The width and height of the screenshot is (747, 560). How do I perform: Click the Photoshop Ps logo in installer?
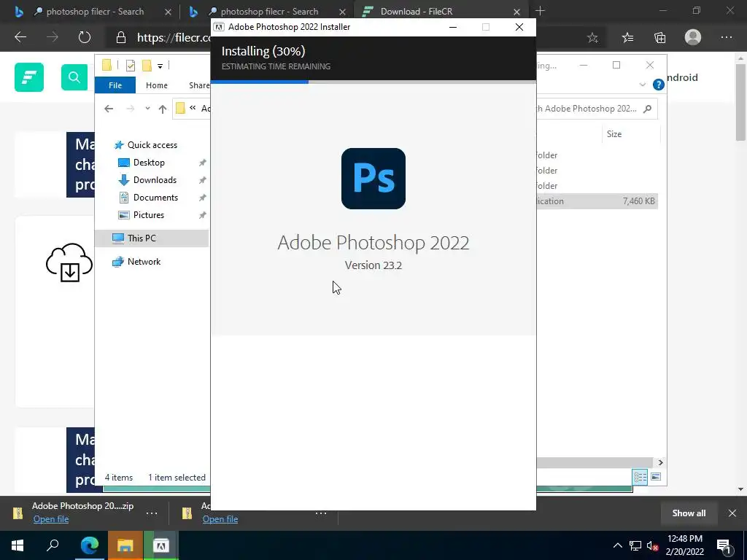point(373,179)
